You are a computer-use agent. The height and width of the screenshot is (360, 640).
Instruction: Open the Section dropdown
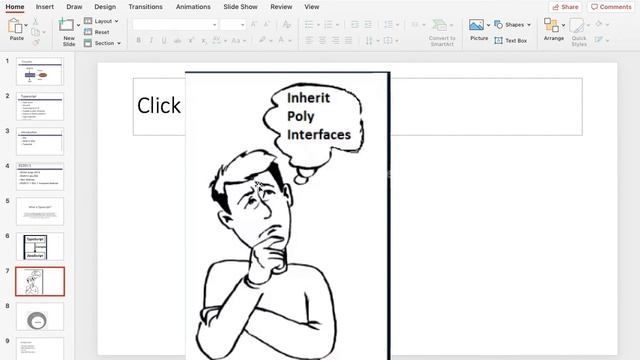[x=102, y=43]
